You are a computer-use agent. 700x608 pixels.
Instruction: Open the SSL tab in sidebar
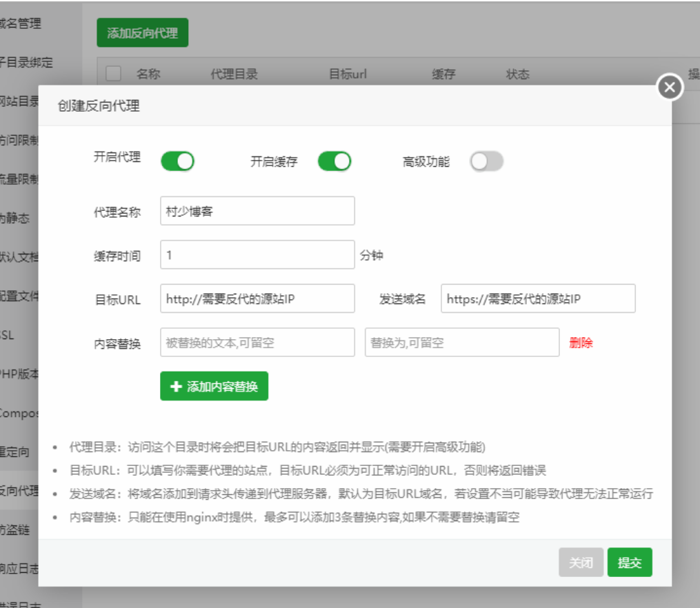10,336
